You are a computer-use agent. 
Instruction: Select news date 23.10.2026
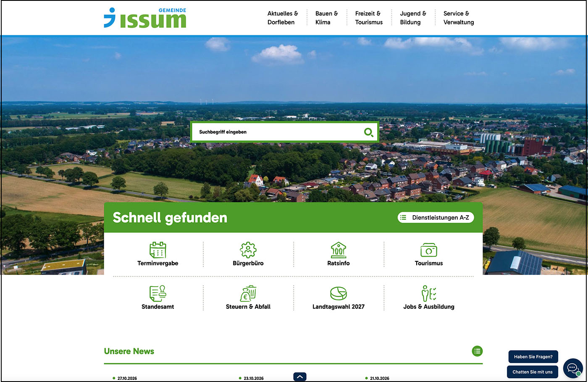[254, 378]
